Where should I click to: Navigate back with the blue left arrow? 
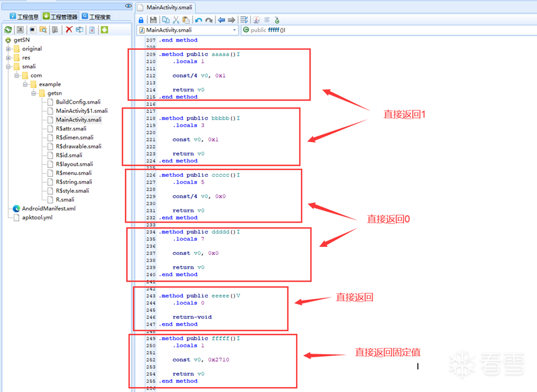pyautogui.click(x=221, y=20)
